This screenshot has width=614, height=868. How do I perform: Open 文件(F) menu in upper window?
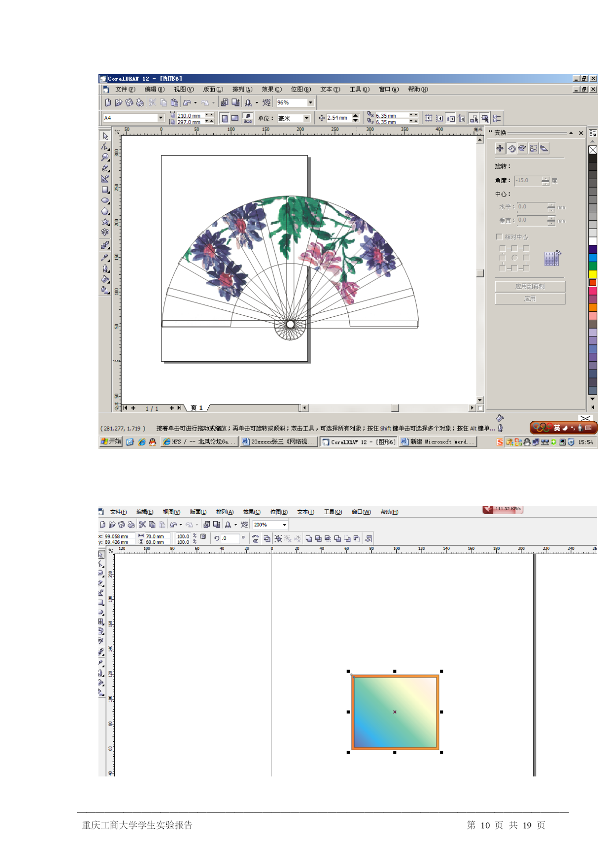tap(125, 90)
